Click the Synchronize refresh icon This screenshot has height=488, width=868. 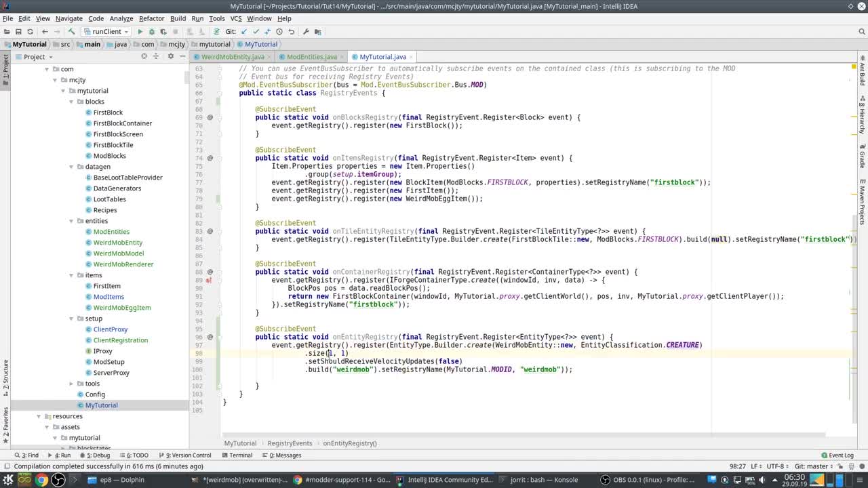(x=30, y=32)
